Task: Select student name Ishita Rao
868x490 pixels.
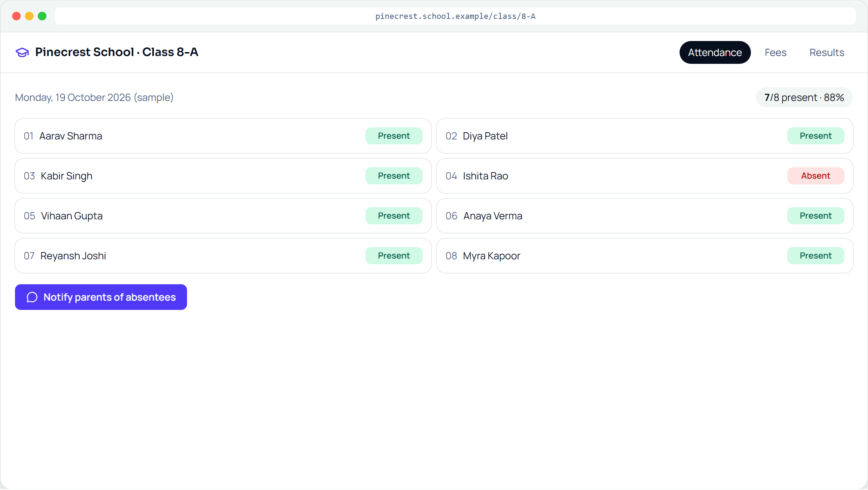Action: 485,176
